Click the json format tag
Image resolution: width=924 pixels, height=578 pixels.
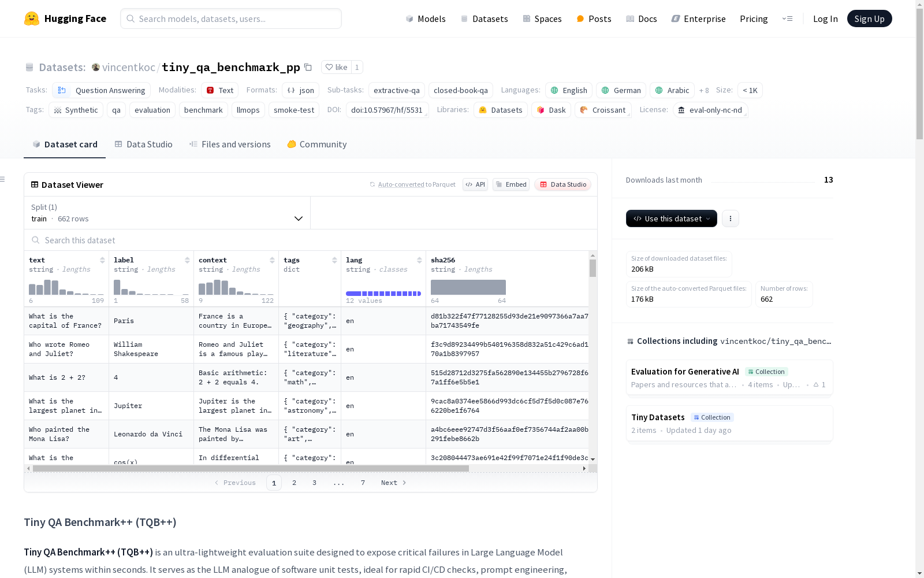click(x=301, y=90)
